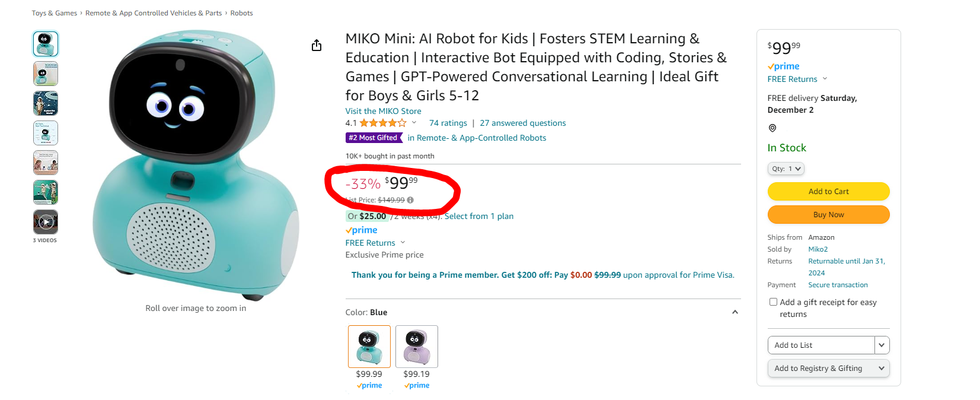Collapse the Color section chevron

click(x=735, y=312)
